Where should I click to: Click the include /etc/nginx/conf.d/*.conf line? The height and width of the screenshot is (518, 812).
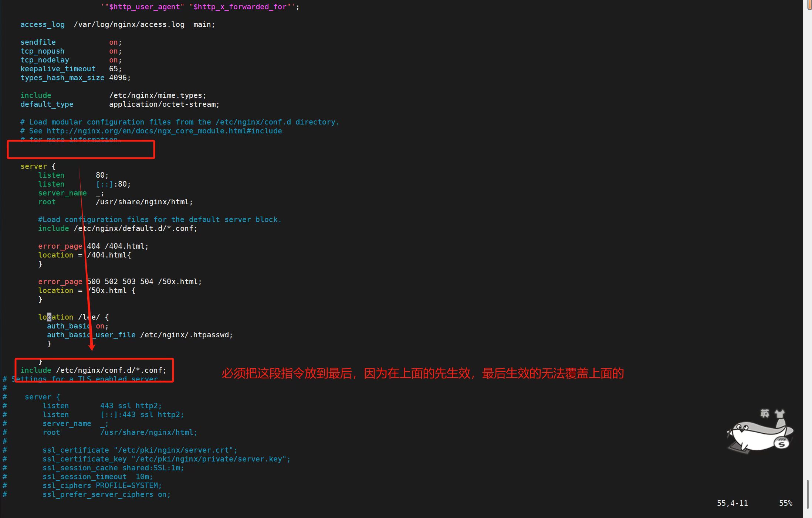(x=93, y=370)
